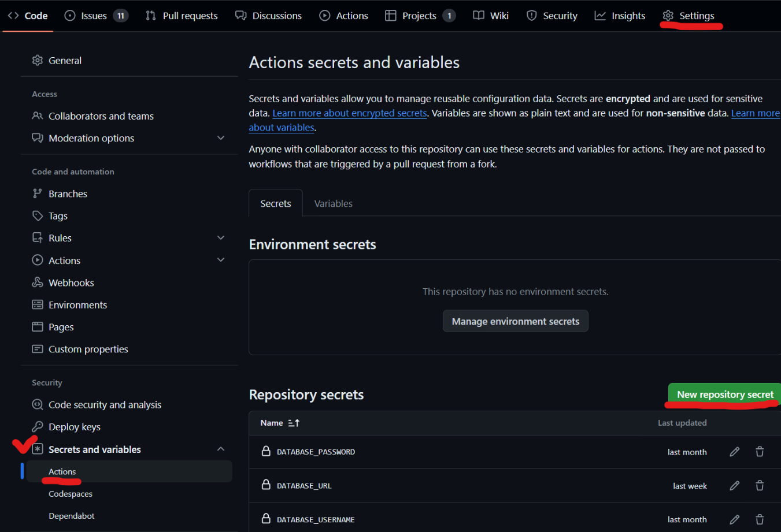Click New repository secret button
The image size is (781, 532).
pos(725,395)
